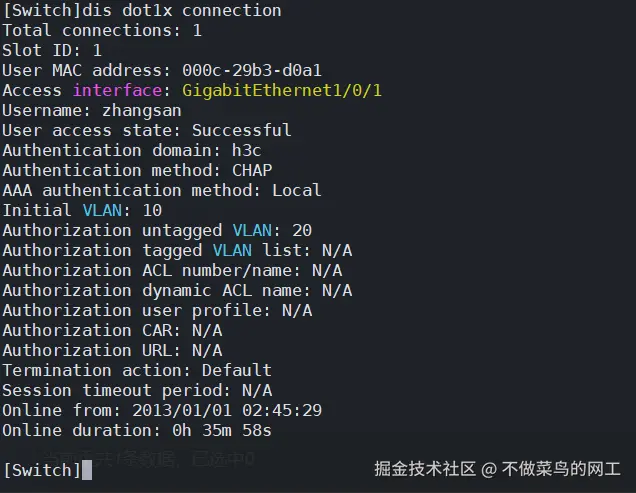This screenshot has height=493, width=636.
Task: Click the GigabitEthernet1/0/1 interface name
Action: point(282,90)
